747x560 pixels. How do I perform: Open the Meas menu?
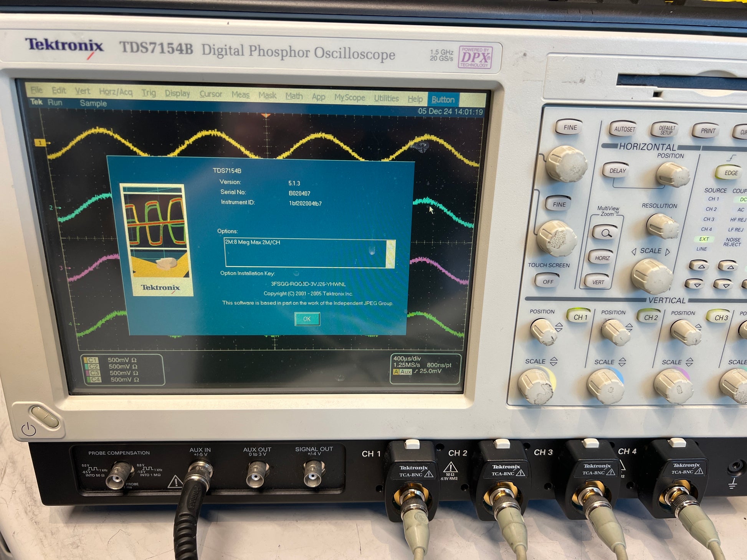pyautogui.click(x=240, y=95)
